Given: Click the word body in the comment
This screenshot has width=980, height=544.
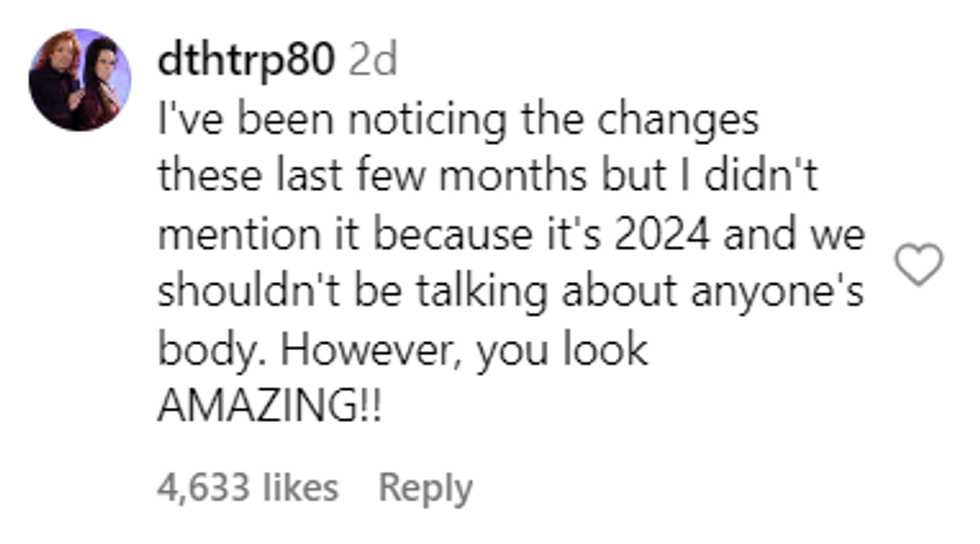Looking at the screenshot, I should [x=198, y=351].
